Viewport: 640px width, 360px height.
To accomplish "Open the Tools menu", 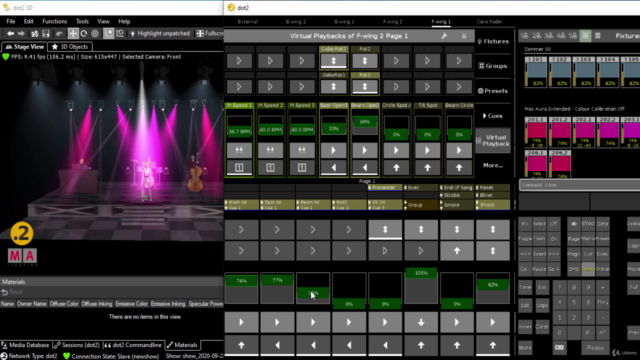I will (82, 21).
